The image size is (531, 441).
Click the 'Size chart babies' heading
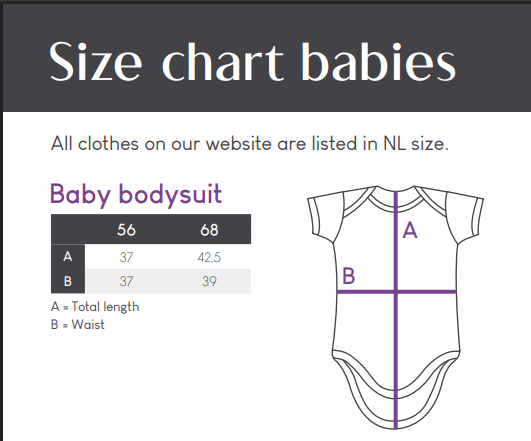pos(252,62)
